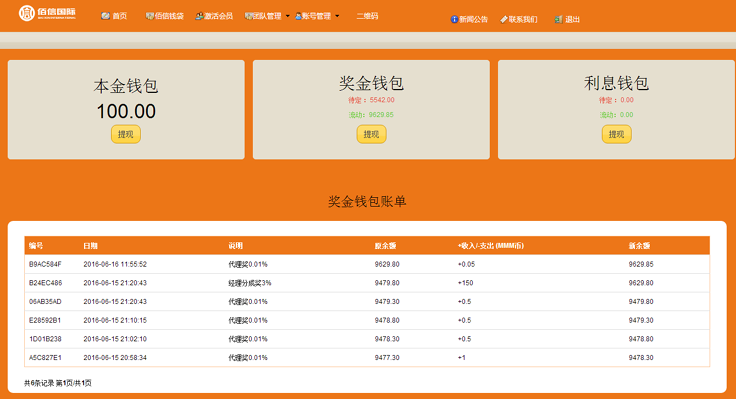Select record ID B9AC584F

click(45, 264)
